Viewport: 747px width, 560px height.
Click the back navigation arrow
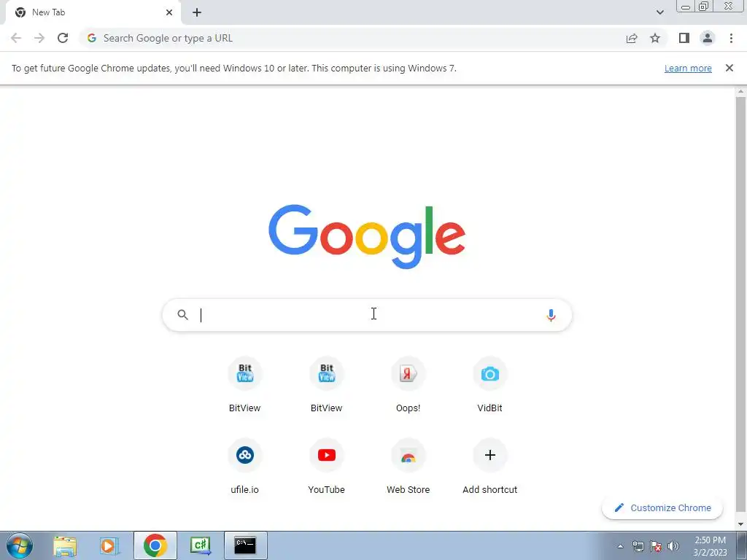pos(16,38)
